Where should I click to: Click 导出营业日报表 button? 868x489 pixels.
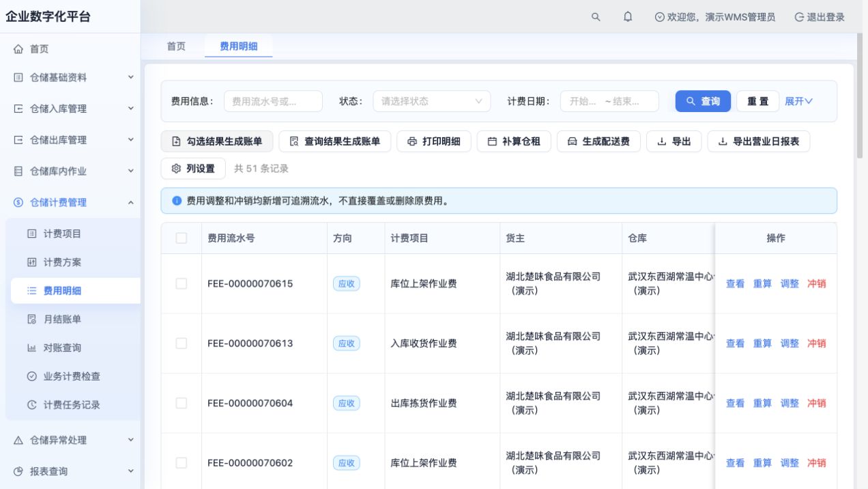click(x=759, y=141)
